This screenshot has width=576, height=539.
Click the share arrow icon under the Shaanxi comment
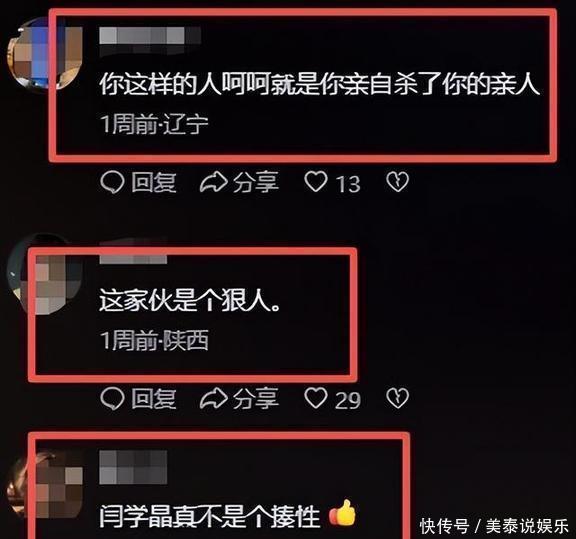point(213,398)
